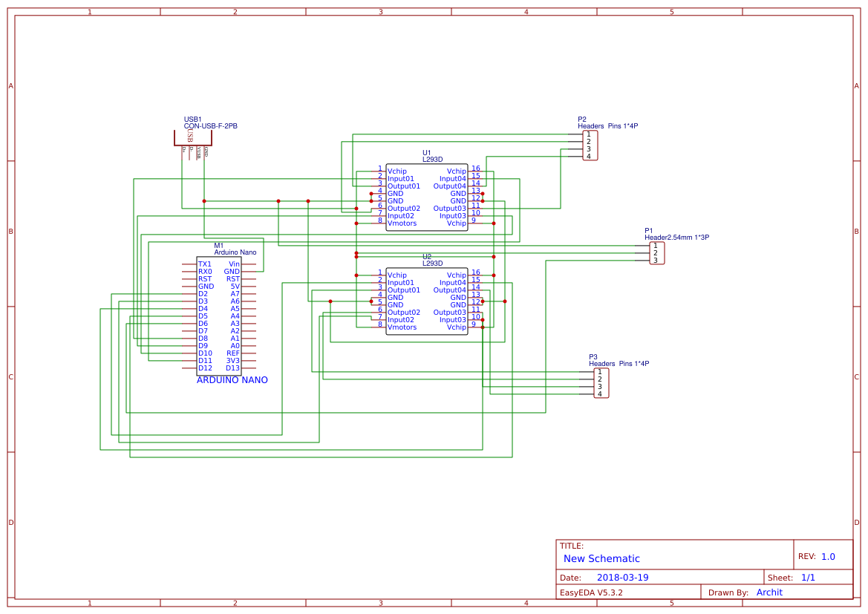
Task: Select the U2 L293D driver chip symbol
Action: click(x=426, y=301)
